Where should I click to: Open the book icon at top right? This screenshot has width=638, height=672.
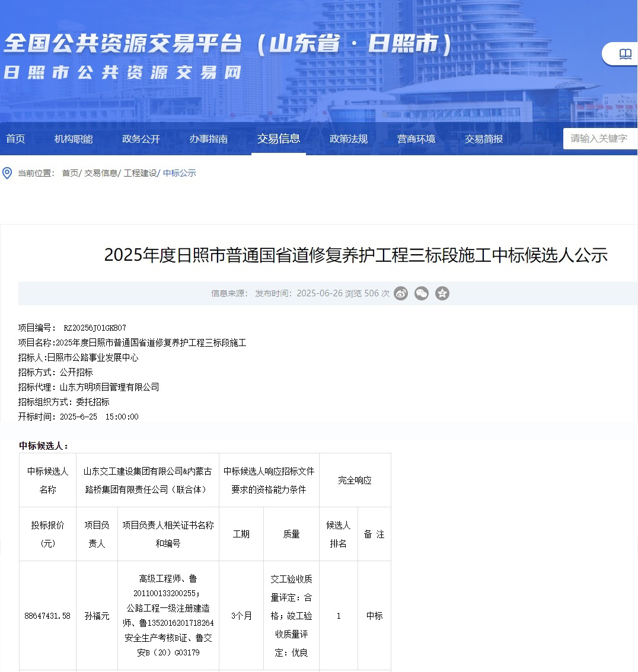tap(625, 55)
